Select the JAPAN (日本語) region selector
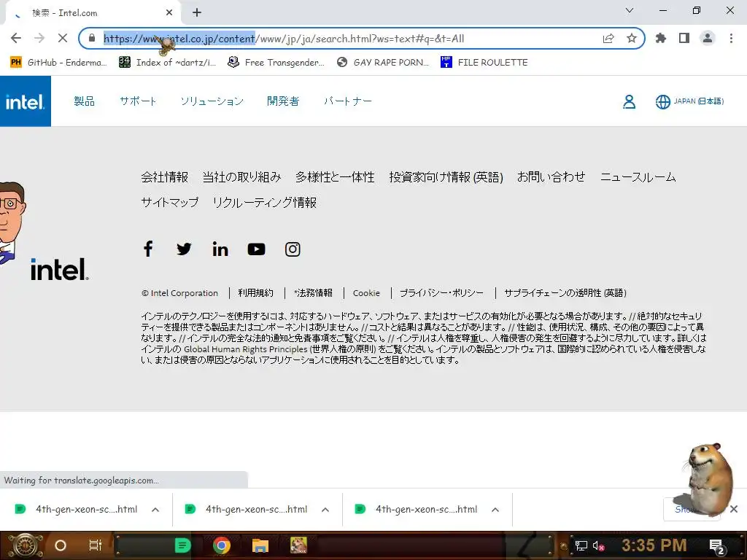 (698, 101)
